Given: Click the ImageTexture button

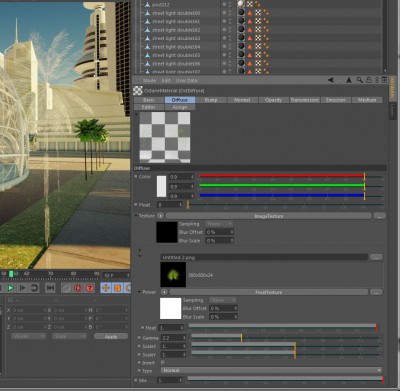Looking at the screenshot, I should [269, 216].
